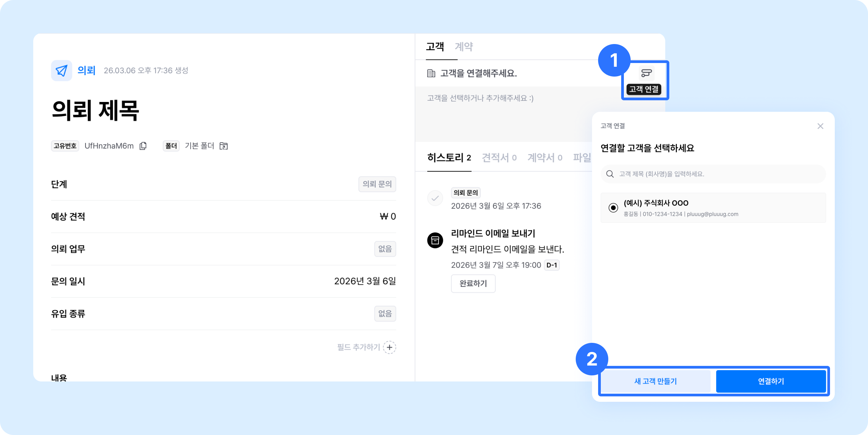Click the 고객 연결 link icon
This screenshot has width=868, height=435.
click(646, 73)
